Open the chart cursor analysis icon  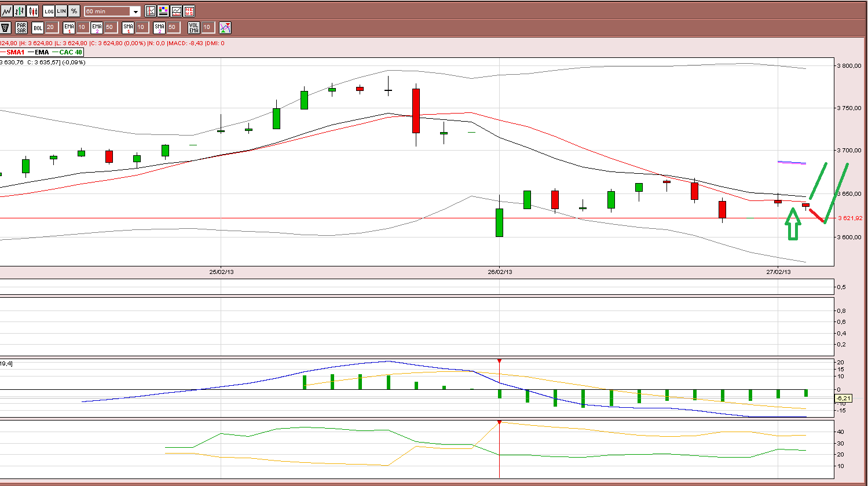click(151, 11)
